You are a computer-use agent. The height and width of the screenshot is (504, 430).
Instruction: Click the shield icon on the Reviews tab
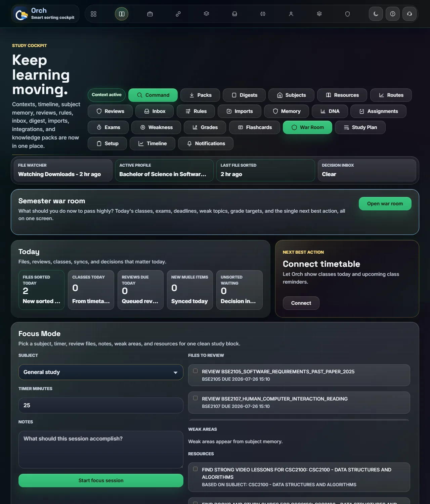pyautogui.click(x=99, y=111)
